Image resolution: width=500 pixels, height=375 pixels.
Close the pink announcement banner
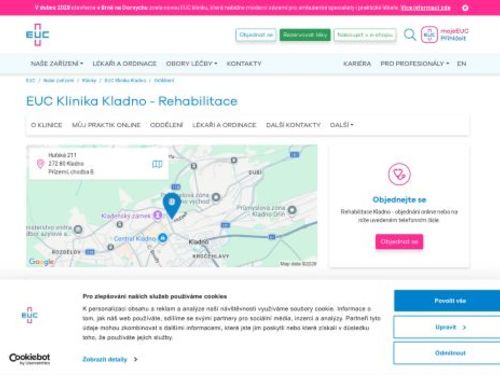[x=465, y=8]
